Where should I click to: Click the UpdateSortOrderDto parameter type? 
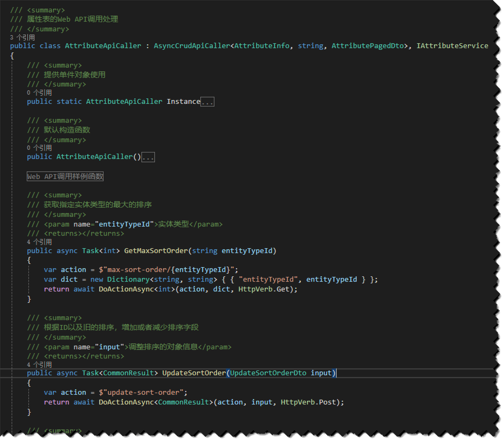[268, 373]
